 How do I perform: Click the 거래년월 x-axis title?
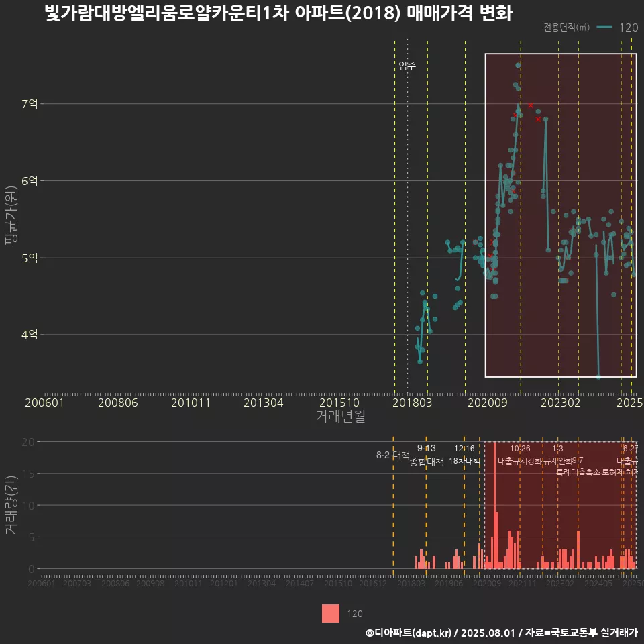[341, 416]
